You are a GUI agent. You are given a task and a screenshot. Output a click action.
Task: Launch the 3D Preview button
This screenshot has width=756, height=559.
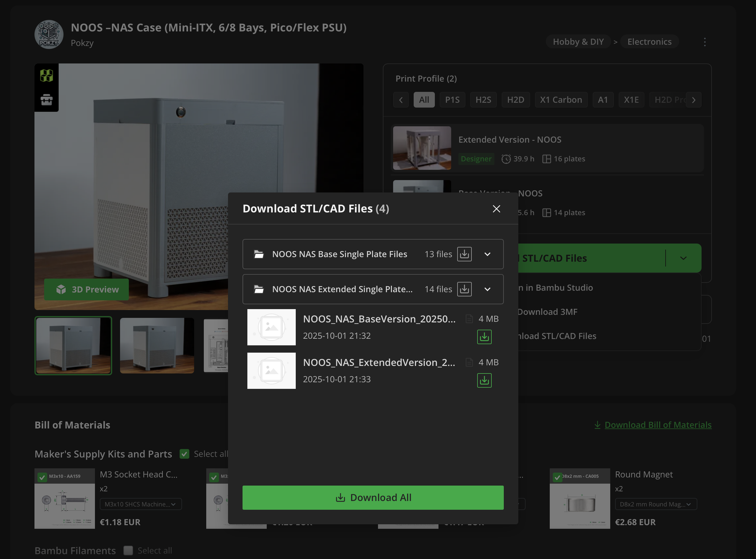86,289
